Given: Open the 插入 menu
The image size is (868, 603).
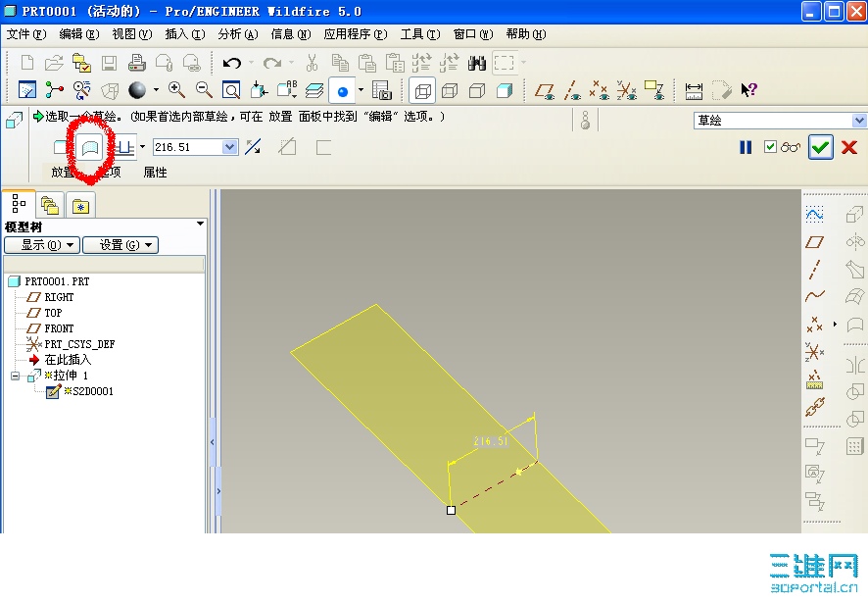Looking at the screenshot, I should (185, 34).
